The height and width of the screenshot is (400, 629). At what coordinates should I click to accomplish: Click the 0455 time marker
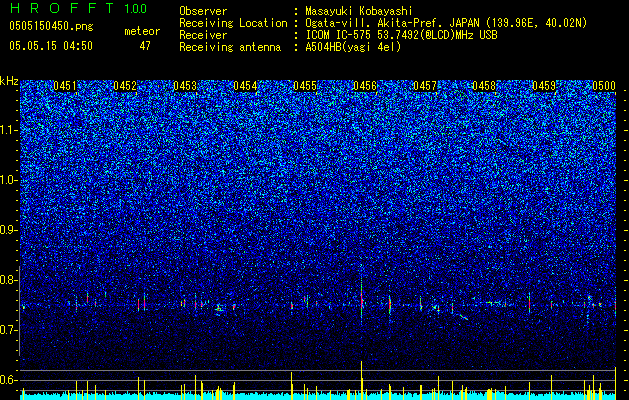coord(305,86)
